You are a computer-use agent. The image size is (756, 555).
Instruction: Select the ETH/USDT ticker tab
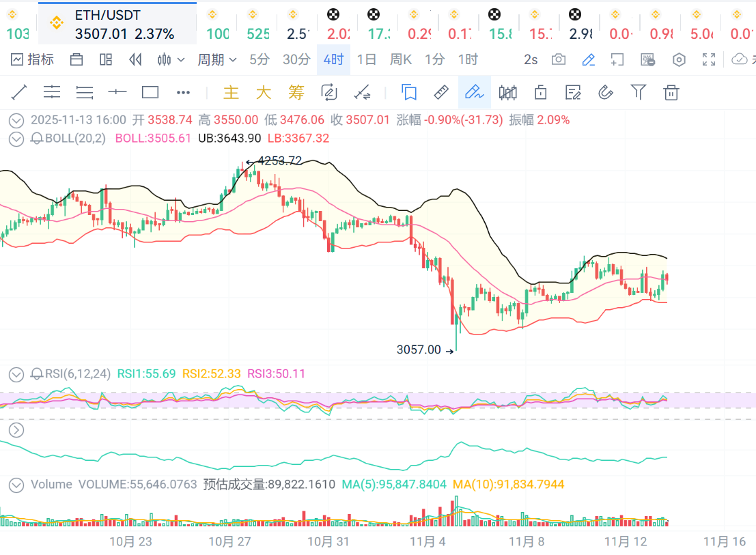tap(117, 24)
